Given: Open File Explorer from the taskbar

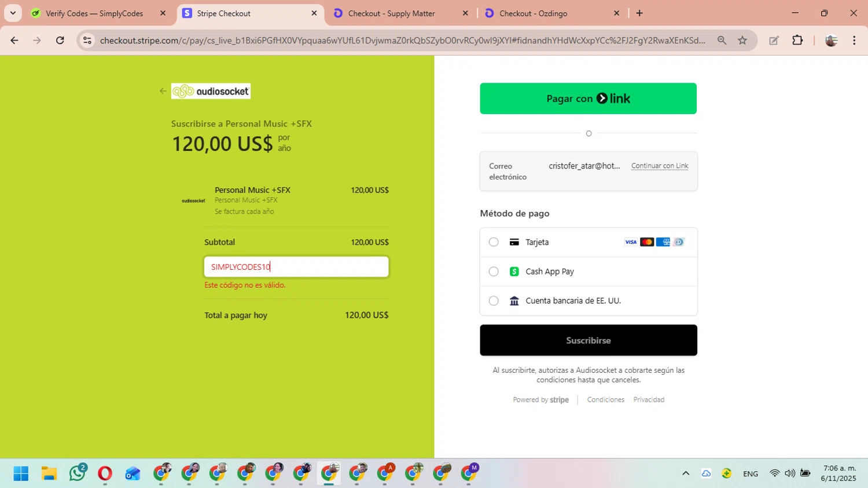Looking at the screenshot, I should click(x=49, y=474).
